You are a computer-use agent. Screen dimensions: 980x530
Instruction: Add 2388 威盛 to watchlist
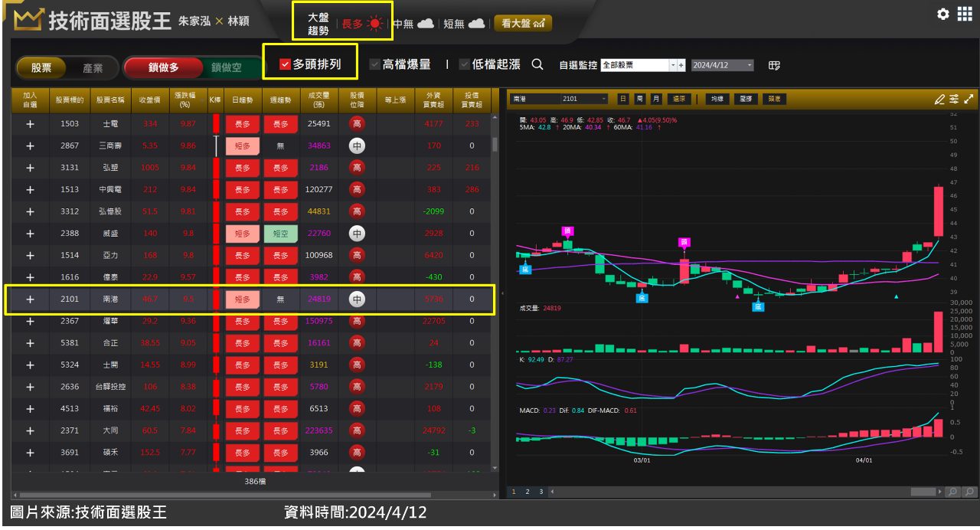coord(31,234)
